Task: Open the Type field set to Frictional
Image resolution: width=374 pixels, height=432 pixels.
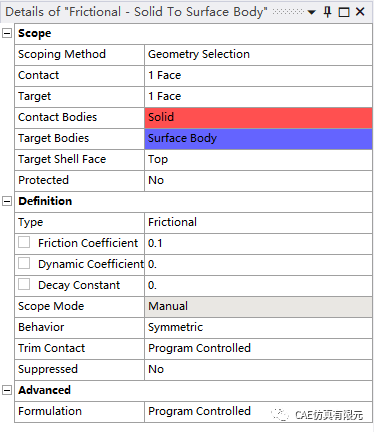Action: pyautogui.click(x=259, y=223)
